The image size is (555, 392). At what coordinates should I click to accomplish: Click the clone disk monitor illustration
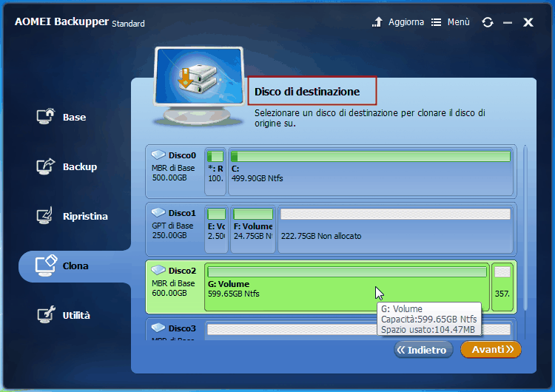199,86
